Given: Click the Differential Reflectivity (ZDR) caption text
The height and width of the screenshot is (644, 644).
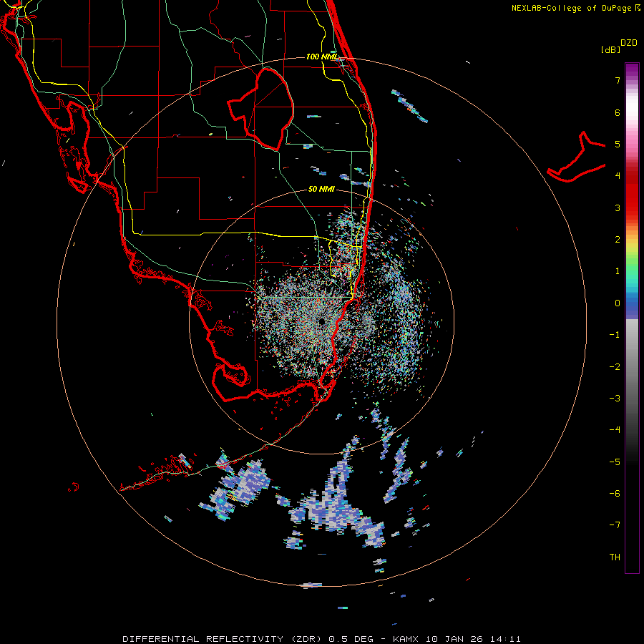Looking at the screenshot, I should tap(223, 639).
